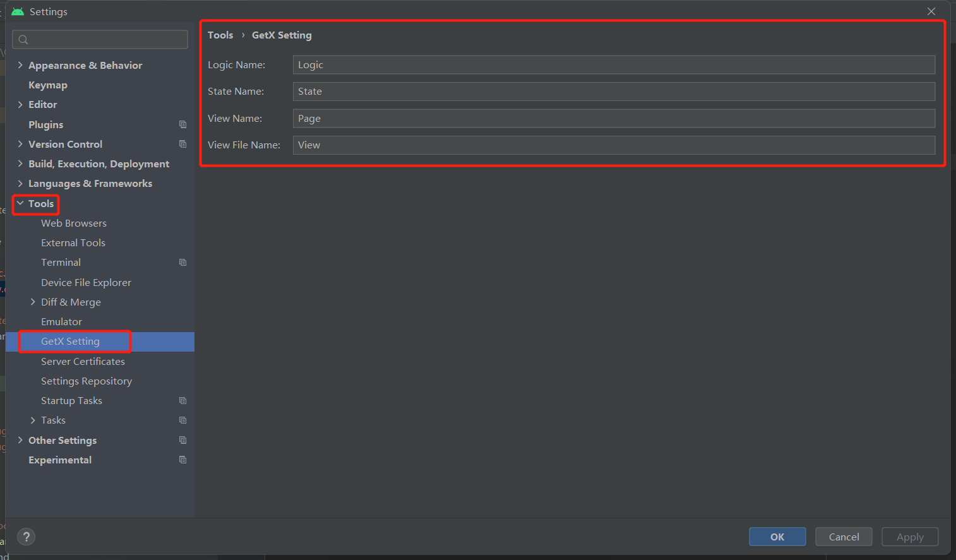Select Startup Tasks item
This screenshot has width=956, height=560.
pos(71,400)
